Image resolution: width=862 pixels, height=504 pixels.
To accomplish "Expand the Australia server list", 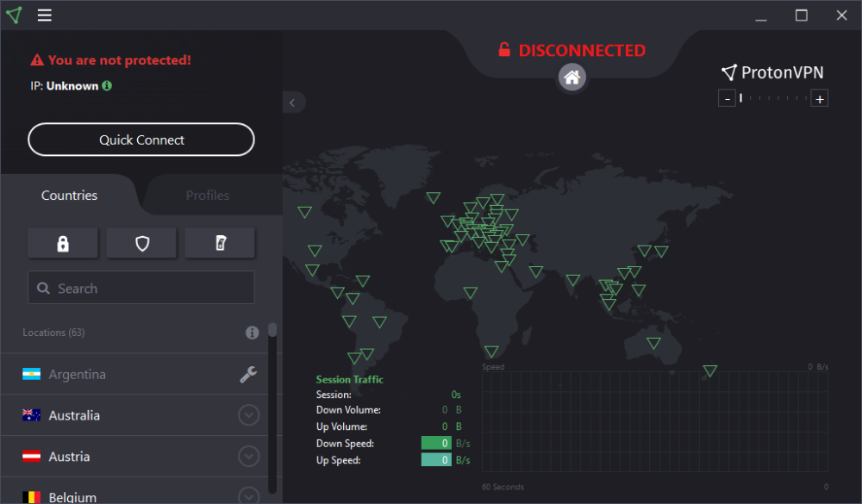I will (248, 414).
